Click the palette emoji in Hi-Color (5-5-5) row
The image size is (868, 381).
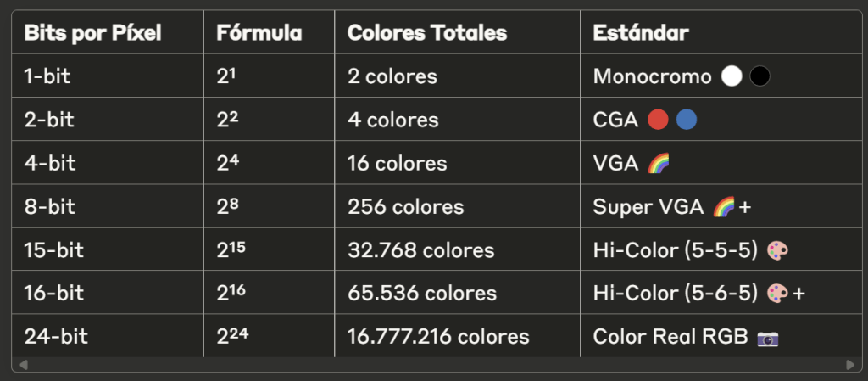pos(776,250)
